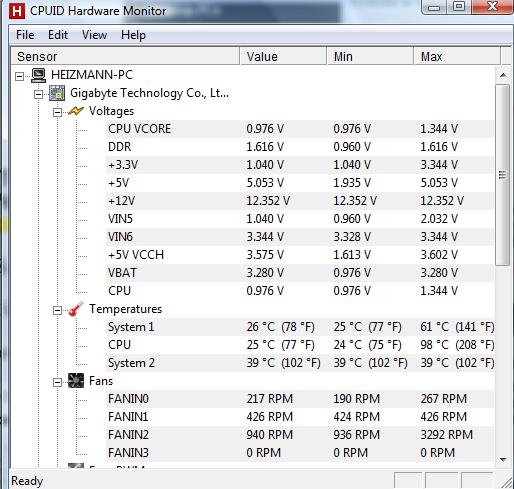Image resolution: width=514 pixels, height=489 pixels.
Task: Select the FANIN1 row
Action: point(300,417)
